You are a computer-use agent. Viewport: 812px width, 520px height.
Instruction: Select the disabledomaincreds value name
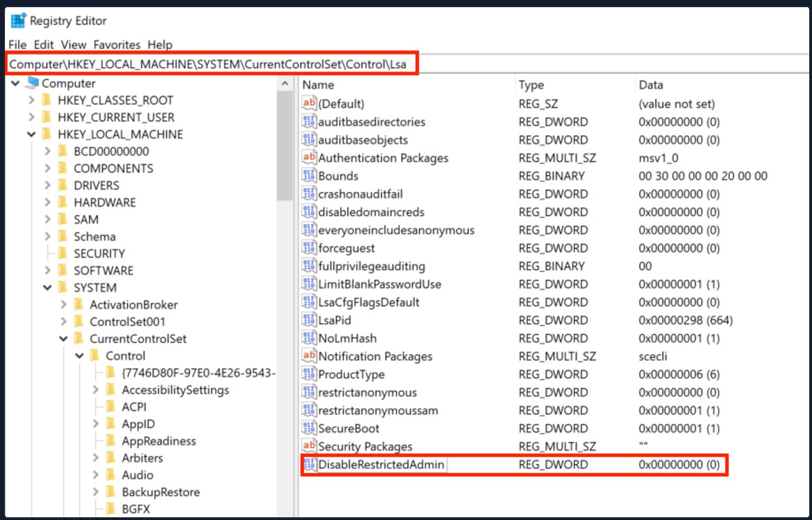[x=371, y=212]
